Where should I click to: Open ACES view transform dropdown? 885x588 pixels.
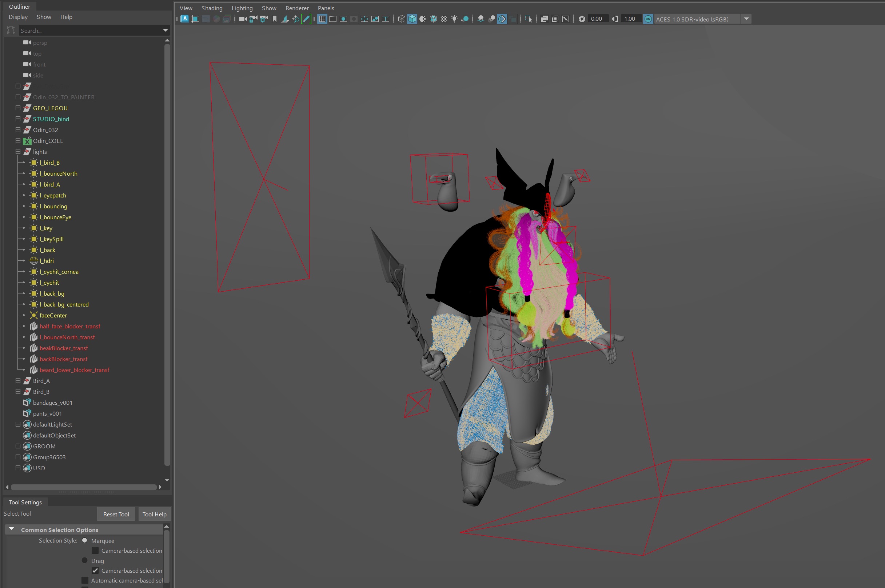coord(747,19)
